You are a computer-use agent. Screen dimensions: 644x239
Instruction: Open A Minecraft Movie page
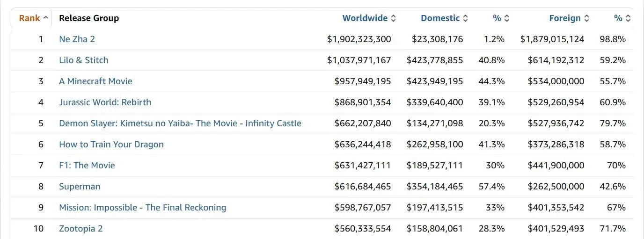click(x=95, y=81)
